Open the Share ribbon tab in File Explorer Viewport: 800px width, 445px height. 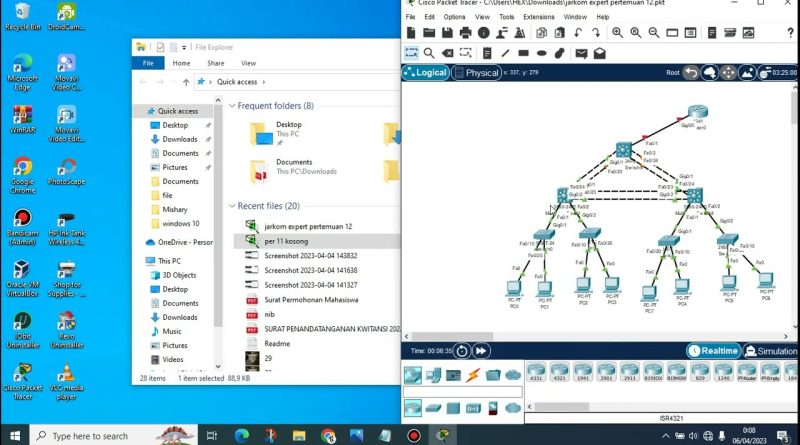[216, 63]
